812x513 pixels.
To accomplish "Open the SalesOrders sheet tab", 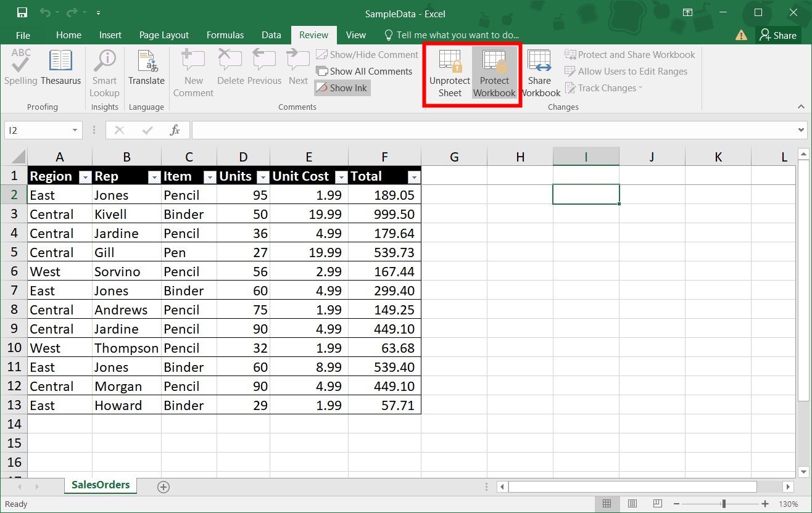I will pos(101,485).
